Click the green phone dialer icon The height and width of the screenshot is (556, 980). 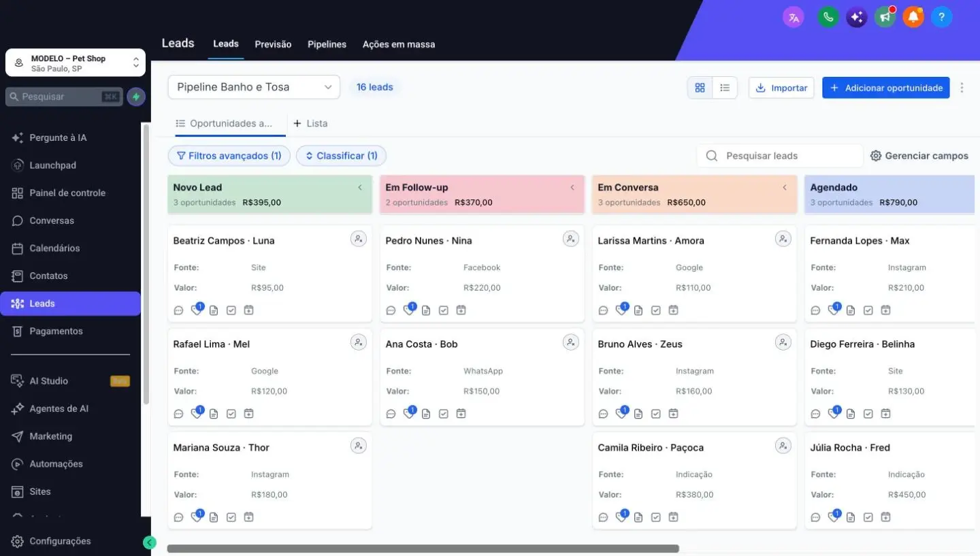828,18
